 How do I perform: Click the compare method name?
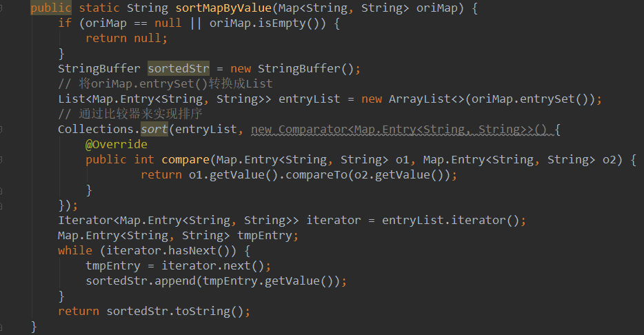(185, 160)
